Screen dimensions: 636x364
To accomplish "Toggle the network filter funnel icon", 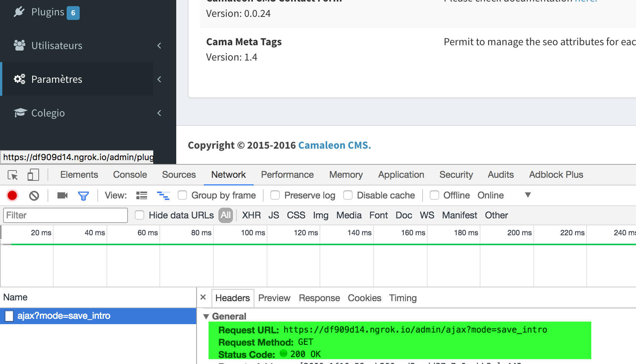I will [x=84, y=195].
